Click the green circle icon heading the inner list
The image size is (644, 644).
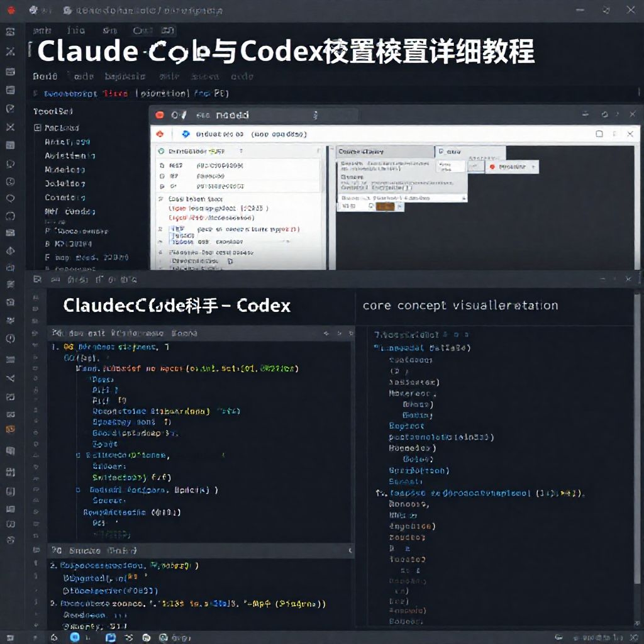[161, 151]
